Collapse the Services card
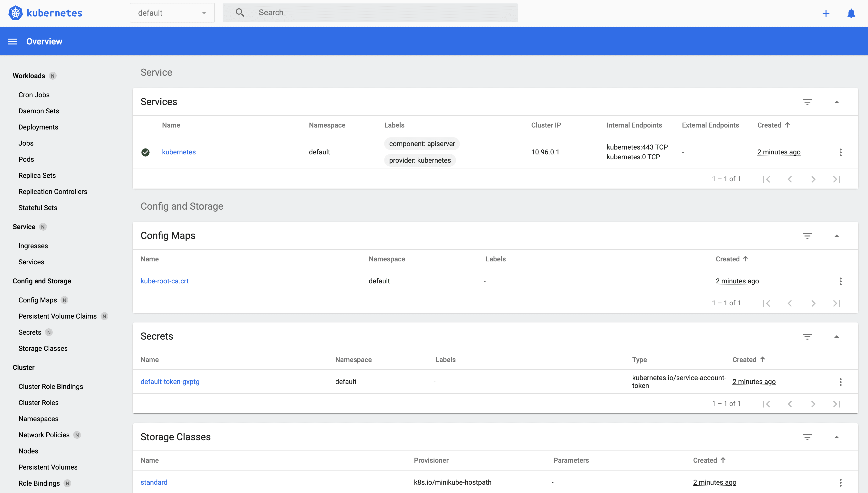This screenshot has width=868, height=493. 837,102
